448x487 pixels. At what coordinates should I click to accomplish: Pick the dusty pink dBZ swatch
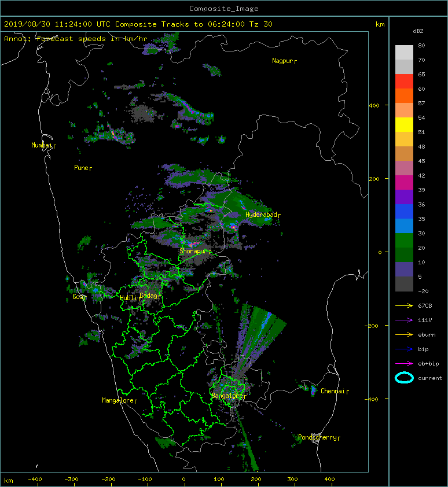[404, 168]
